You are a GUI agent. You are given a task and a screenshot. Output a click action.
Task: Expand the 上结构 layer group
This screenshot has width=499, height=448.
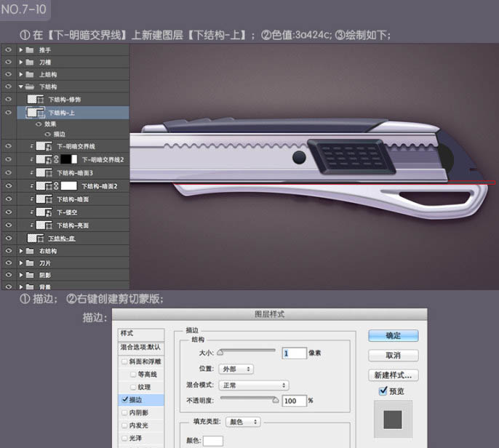20,74
